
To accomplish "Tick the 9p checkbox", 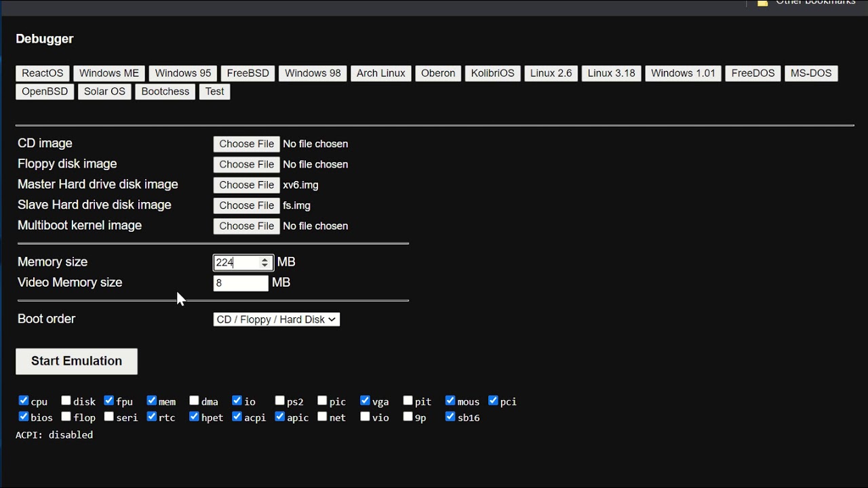I will [x=408, y=417].
